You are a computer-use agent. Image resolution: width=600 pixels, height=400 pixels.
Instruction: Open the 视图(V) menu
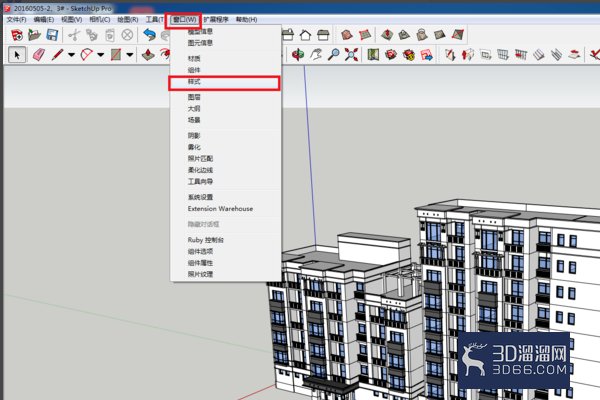click(72, 20)
